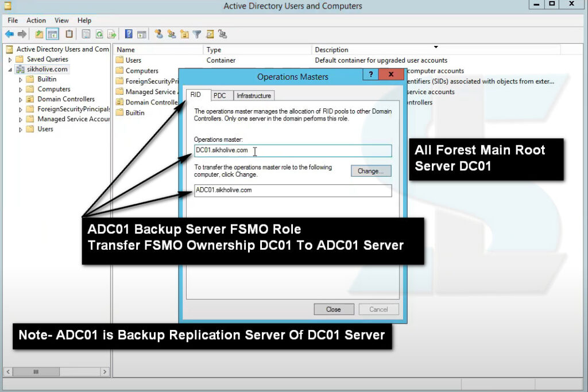
Task: Open Help via blue question icon
Action: tap(129, 34)
